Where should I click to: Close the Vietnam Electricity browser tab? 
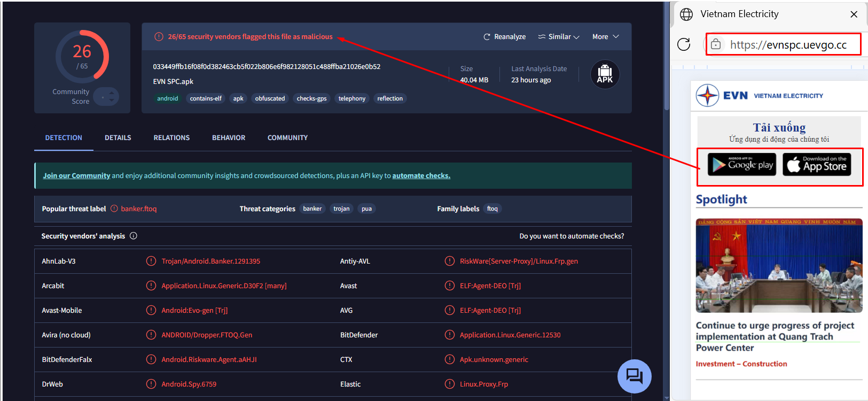click(x=854, y=14)
